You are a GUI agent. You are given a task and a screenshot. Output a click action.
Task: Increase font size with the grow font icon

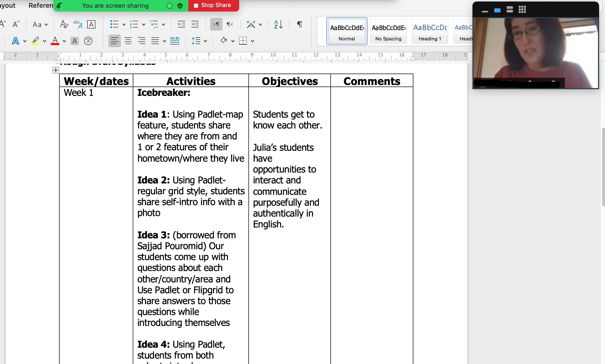(3, 24)
